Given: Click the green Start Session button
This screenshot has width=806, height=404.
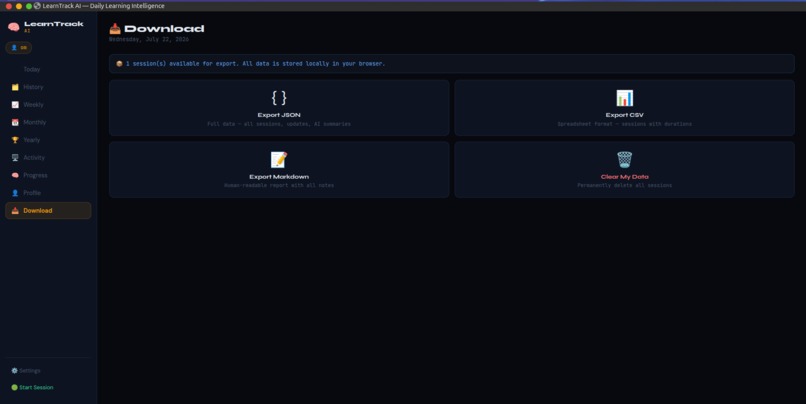Looking at the screenshot, I should [32, 388].
